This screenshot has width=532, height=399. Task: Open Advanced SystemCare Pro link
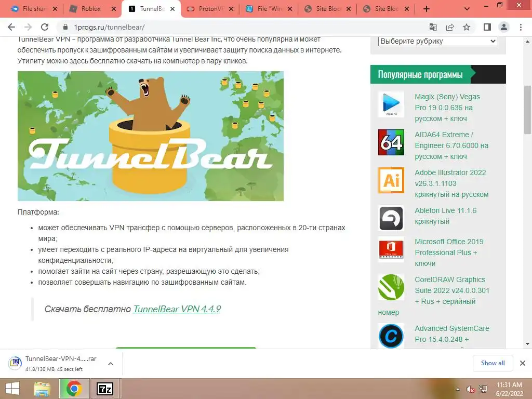[x=452, y=334]
